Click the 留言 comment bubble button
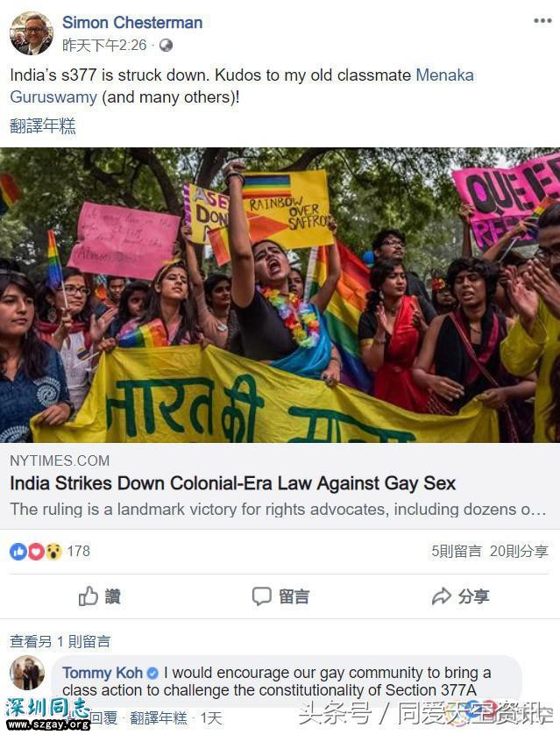This screenshot has width=560, height=735. [x=280, y=596]
